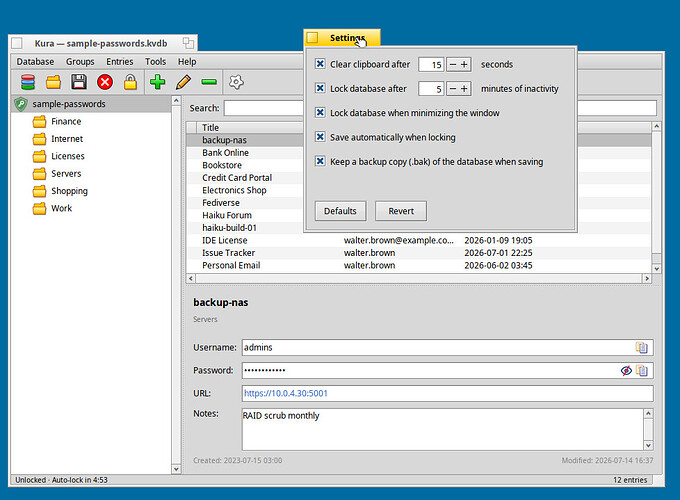Open the Tools menu
The height and width of the screenshot is (500, 680).
(x=155, y=62)
